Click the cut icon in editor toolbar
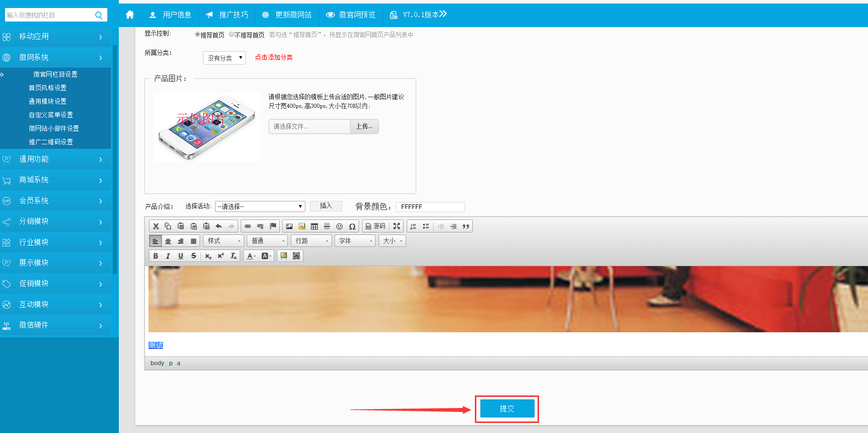The image size is (868, 433). click(155, 227)
